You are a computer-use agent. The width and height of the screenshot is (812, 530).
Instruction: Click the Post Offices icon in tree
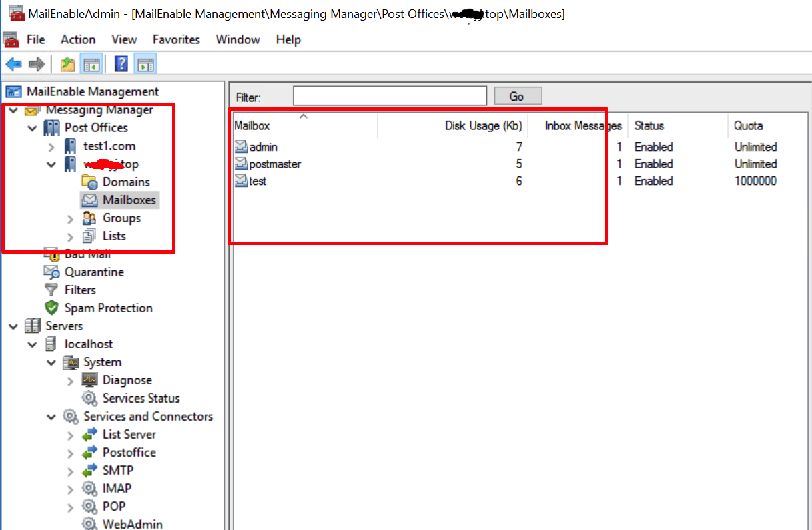pos(51,127)
